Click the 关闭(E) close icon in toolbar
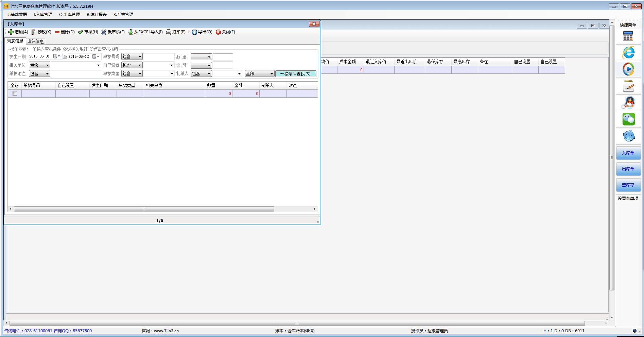Image resolution: width=644 pixels, height=337 pixels. (218, 32)
